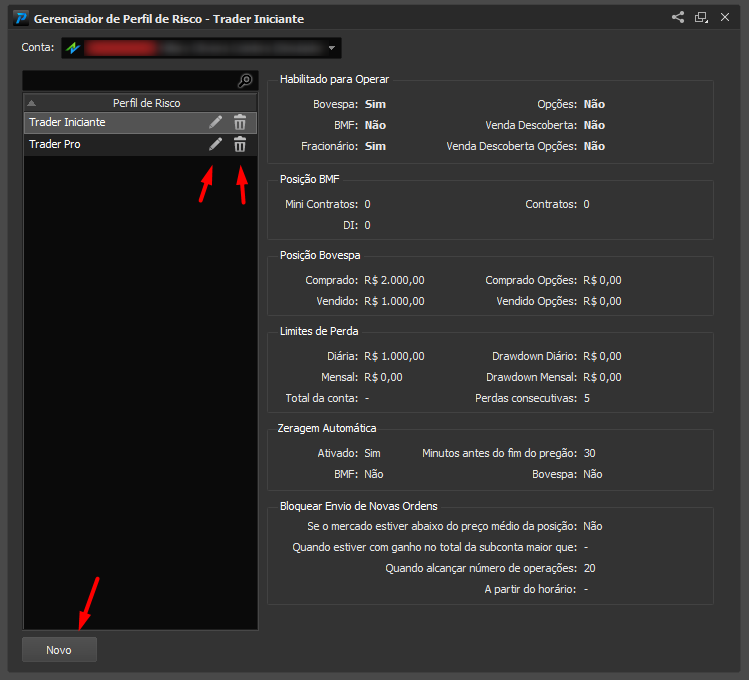Click the DI value 0
Viewport: 749px width, 680px height.
coord(367,225)
